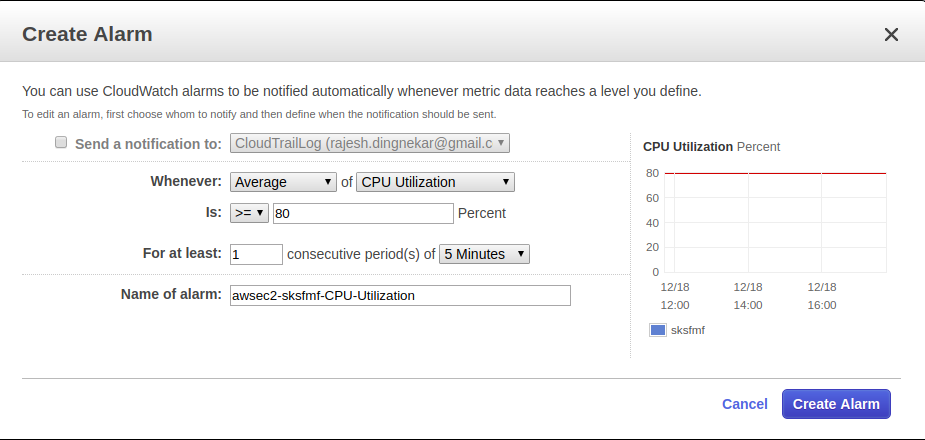Image resolution: width=925 pixels, height=440 pixels.
Task: Close the Create Alarm dialog with X
Action: pos(891,35)
